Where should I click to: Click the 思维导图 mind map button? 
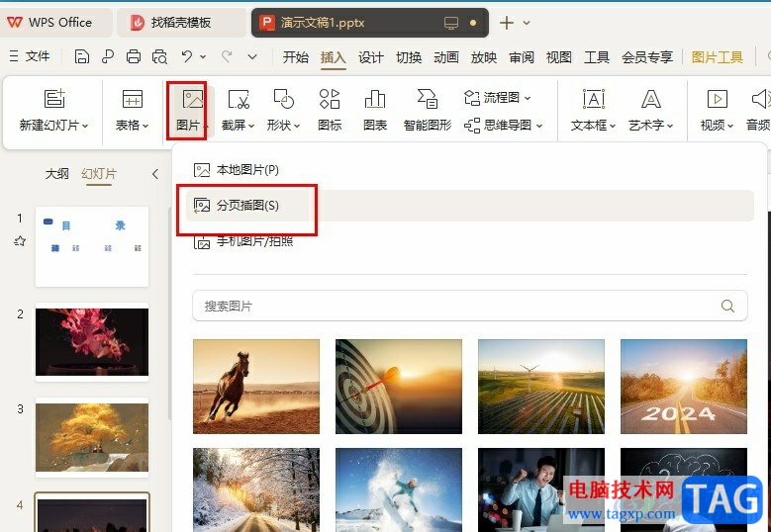503,125
